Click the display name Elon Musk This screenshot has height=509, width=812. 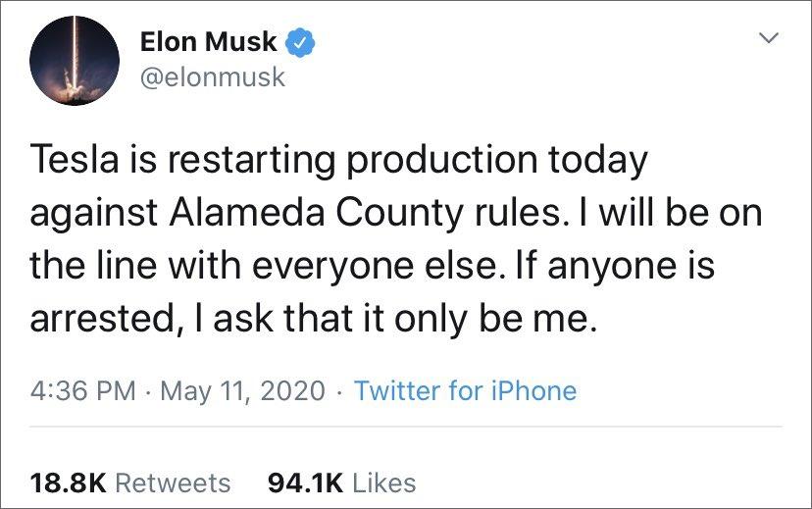209,42
